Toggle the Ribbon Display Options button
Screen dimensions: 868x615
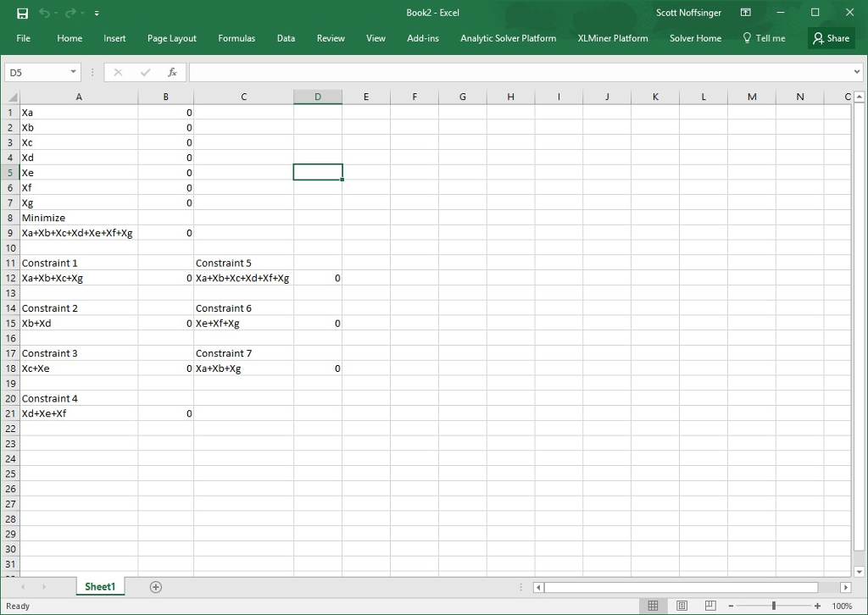pyautogui.click(x=746, y=13)
